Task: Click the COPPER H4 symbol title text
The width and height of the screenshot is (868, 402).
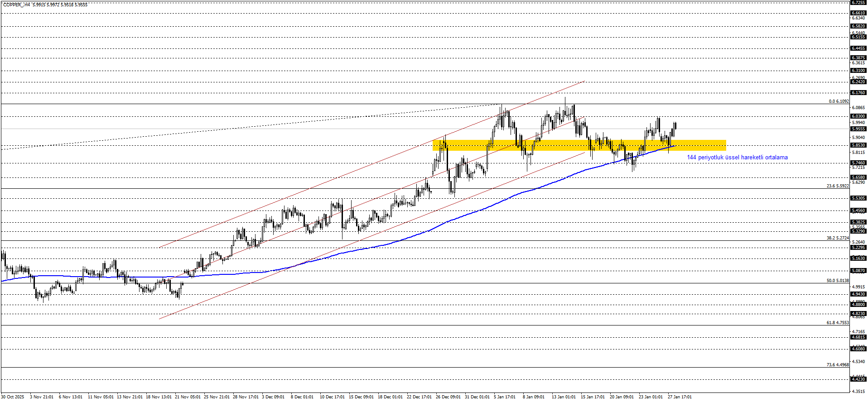Action: pos(17,5)
